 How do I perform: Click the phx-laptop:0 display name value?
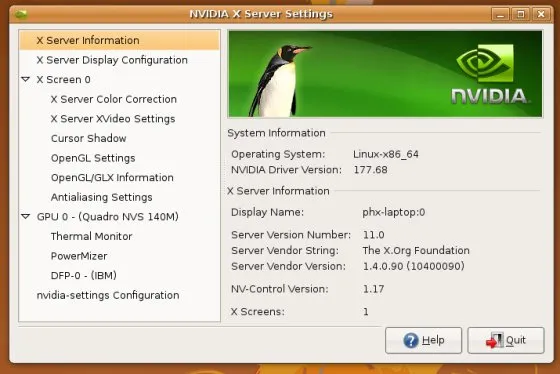pos(394,213)
